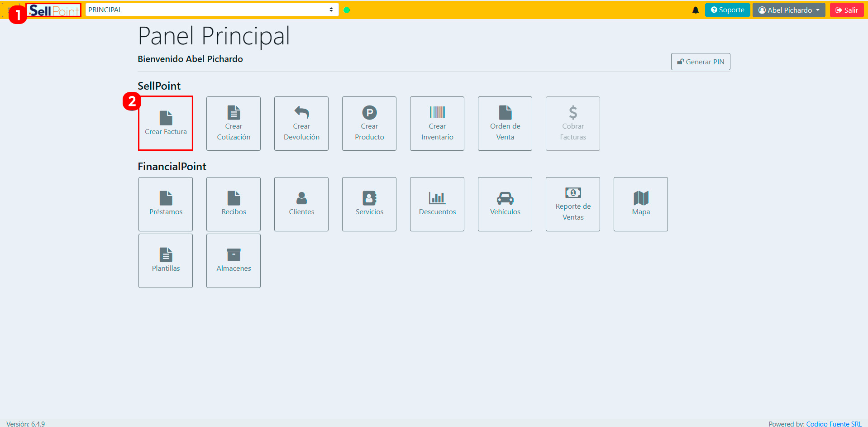Open the Crear Cotización tile
868x427 pixels.
tap(234, 124)
